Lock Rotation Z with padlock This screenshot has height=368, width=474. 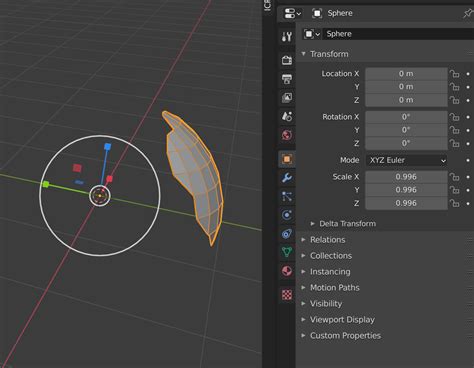pos(454,143)
